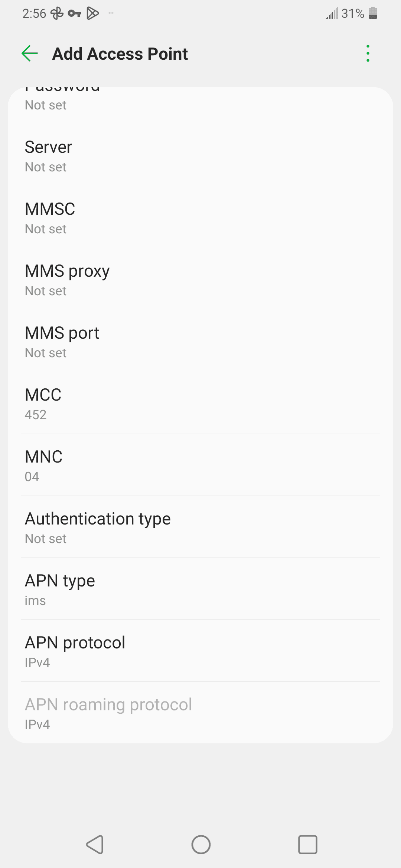Choose the Authentication type option
Image resolution: width=401 pixels, height=868 pixels.
[200, 527]
